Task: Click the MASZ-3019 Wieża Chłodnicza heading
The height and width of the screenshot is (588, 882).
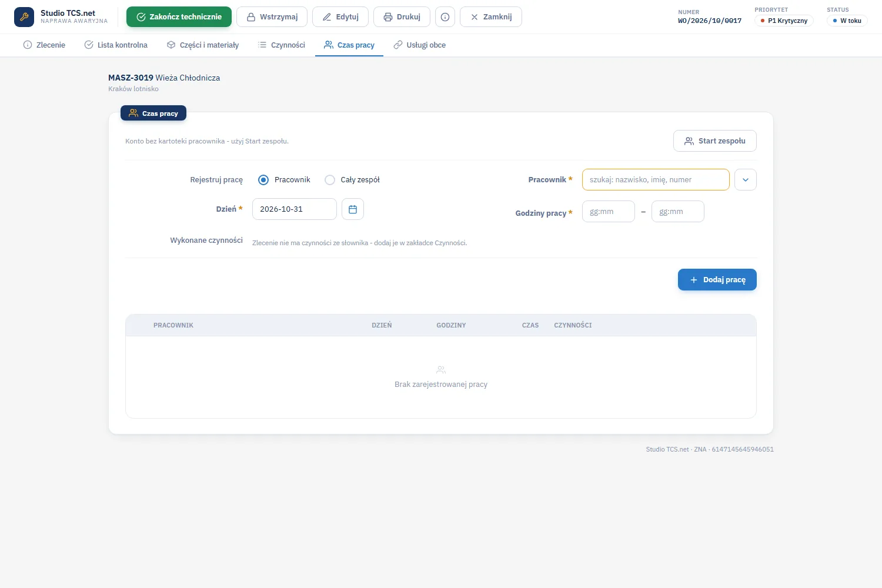Action: coord(164,78)
